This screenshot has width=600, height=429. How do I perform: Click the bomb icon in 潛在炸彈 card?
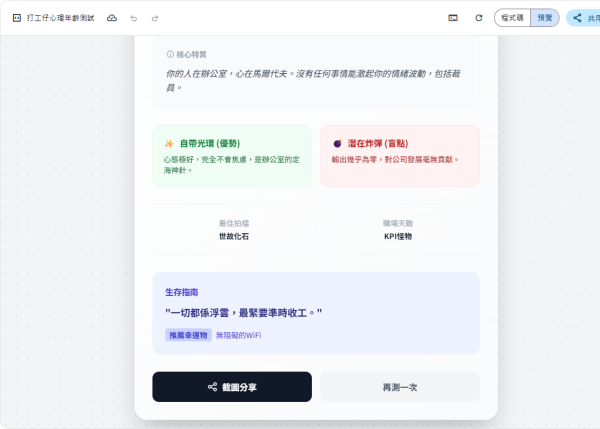tap(338, 144)
